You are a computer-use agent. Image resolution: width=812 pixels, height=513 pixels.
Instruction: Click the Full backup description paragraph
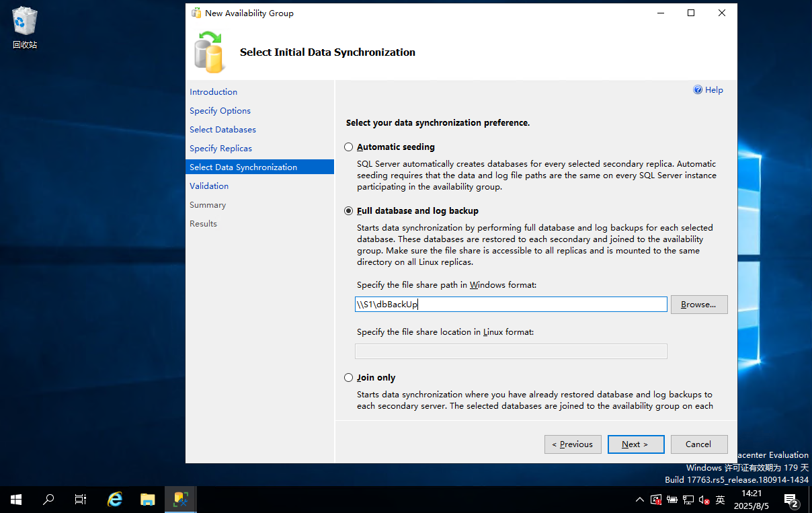coord(535,245)
